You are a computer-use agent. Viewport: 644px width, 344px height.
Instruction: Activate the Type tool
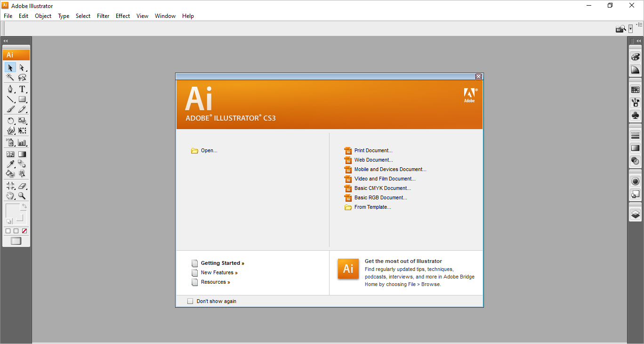click(23, 89)
